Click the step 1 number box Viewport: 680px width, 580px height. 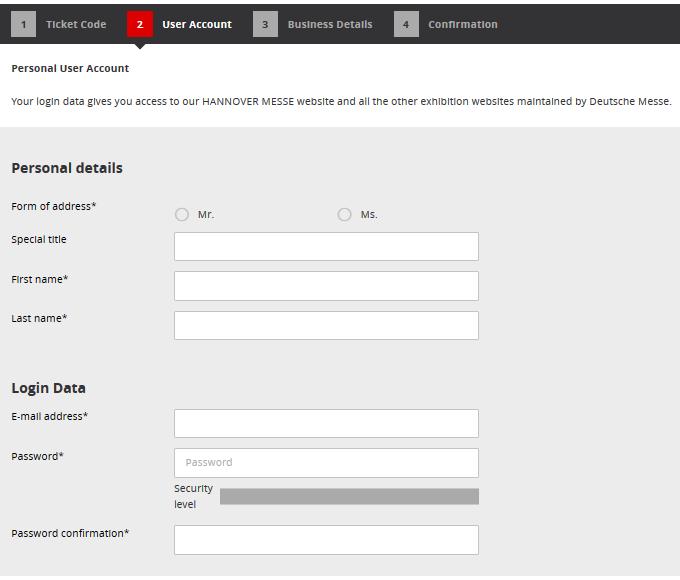(x=23, y=24)
